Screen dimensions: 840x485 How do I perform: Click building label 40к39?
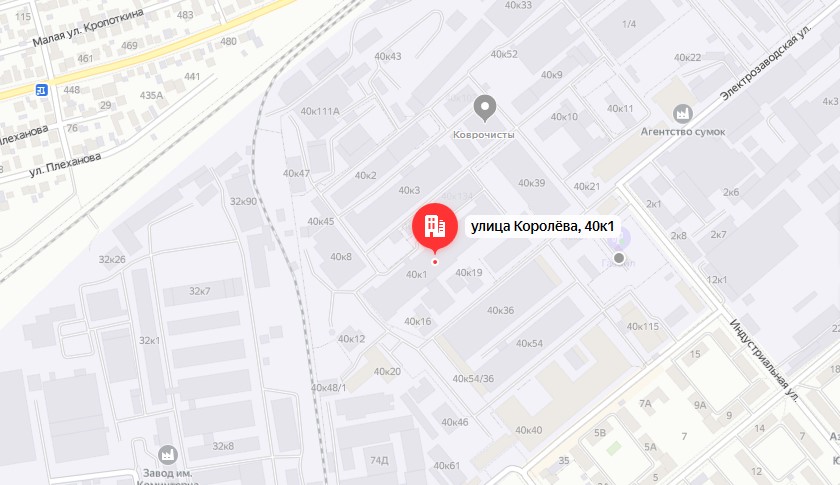click(531, 183)
